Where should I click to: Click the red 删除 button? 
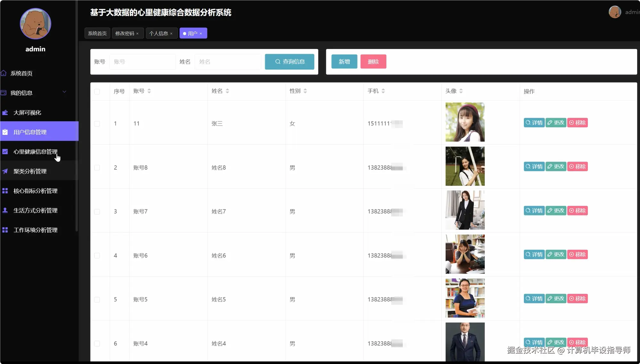[x=373, y=61]
